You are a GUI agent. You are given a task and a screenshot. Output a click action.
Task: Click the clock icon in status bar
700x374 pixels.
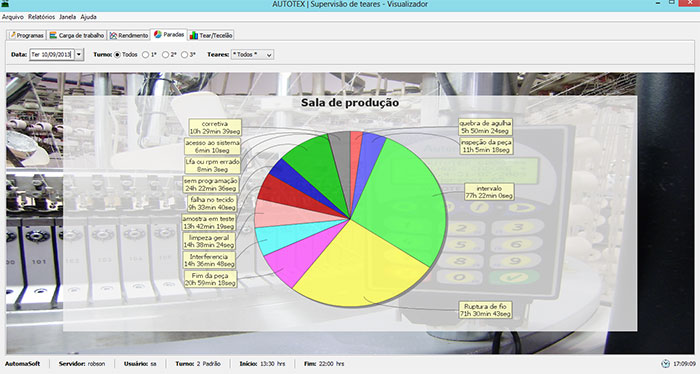tap(666, 364)
